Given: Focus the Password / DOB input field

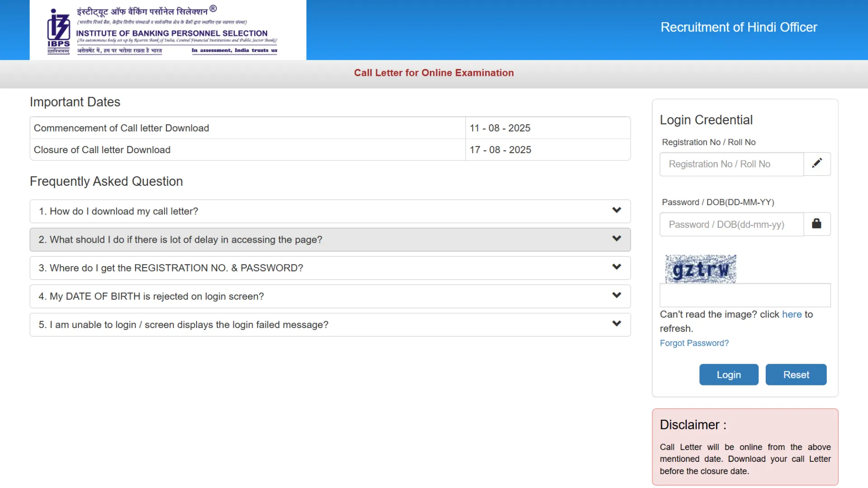Looking at the screenshot, I should [731, 224].
